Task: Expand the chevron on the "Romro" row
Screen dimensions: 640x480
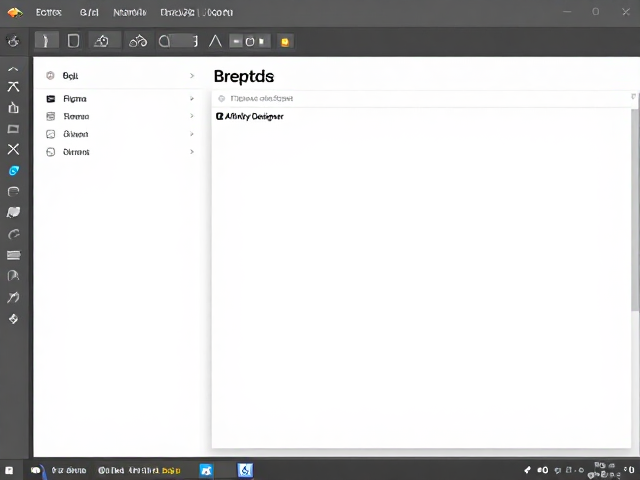Action: 192,116
